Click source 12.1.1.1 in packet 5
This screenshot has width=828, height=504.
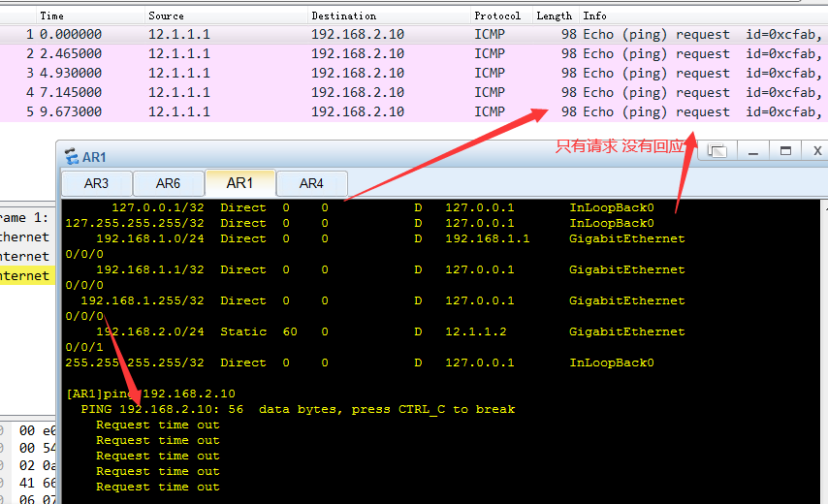point(179,111)
